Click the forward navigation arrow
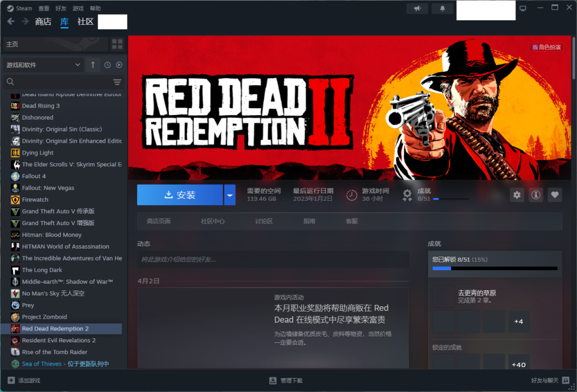 [25, 22]
